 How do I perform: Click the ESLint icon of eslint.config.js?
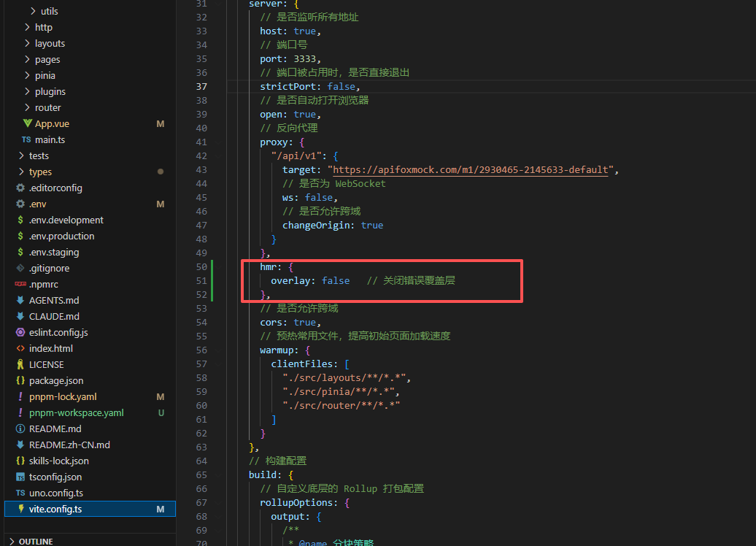[x=20, y=332]
